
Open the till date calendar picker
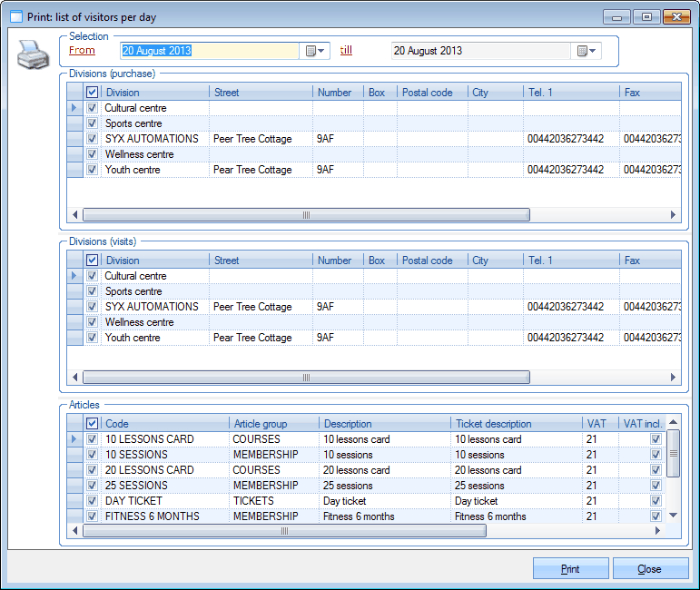coord(587,52)
